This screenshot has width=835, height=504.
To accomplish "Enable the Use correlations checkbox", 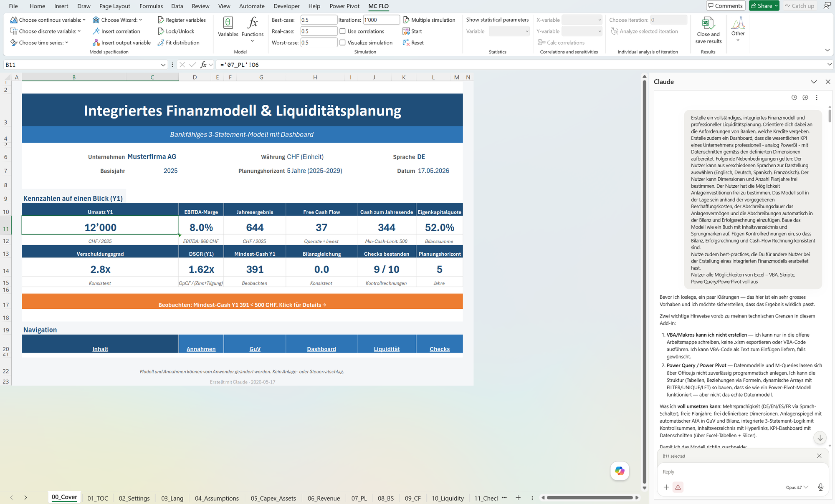I will click(342, 31).
